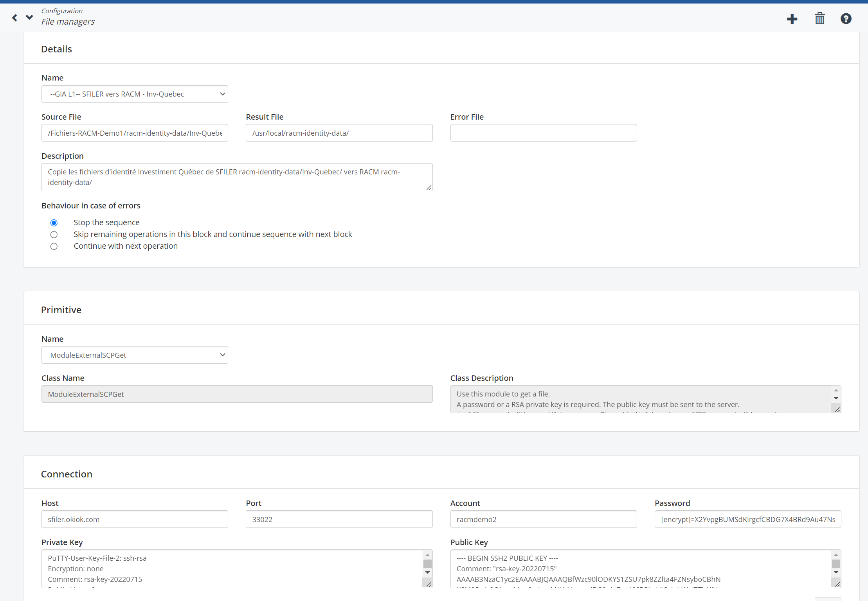The width and height of the screenshot is (868, 601).
Task: Click the File managers title text
Action: pyautogui.click(x=68, y=22)
